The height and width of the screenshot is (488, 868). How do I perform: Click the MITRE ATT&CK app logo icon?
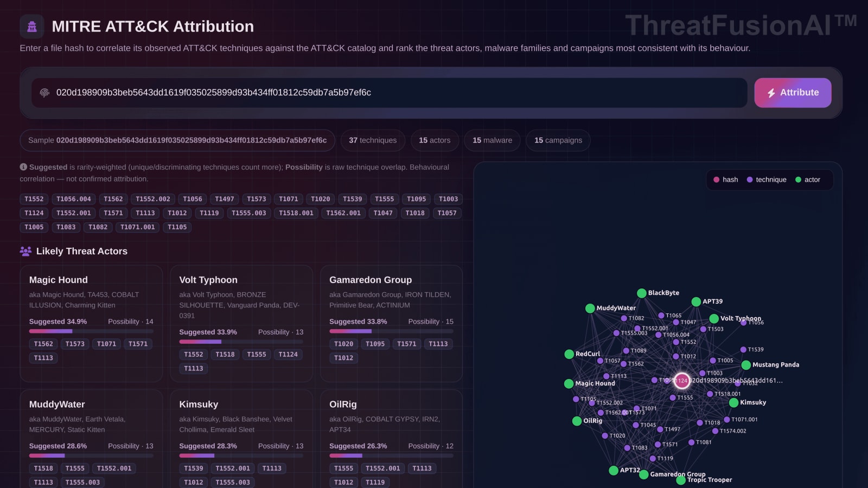32,27
